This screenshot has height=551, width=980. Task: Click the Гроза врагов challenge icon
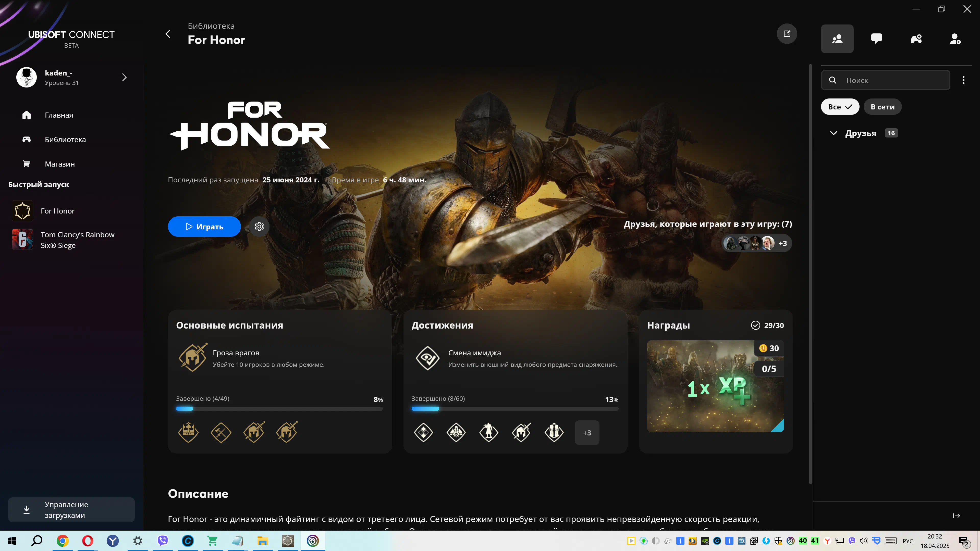tap(193, 357)
